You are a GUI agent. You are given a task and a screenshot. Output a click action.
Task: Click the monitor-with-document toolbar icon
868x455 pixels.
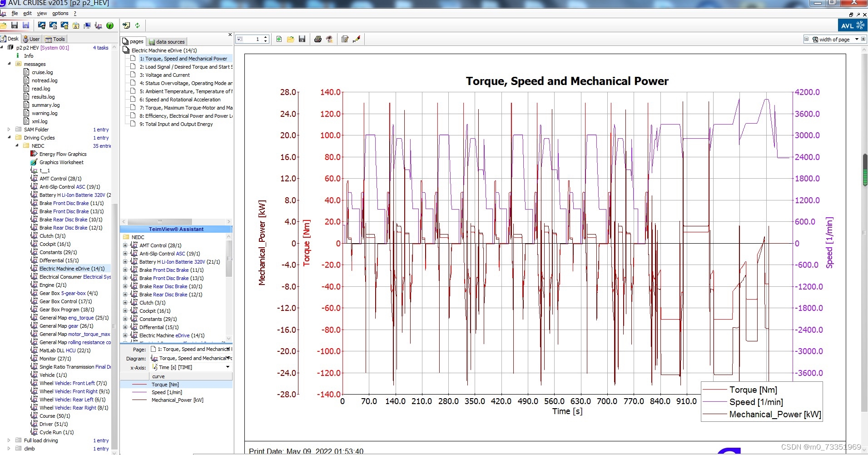point(53,25)
